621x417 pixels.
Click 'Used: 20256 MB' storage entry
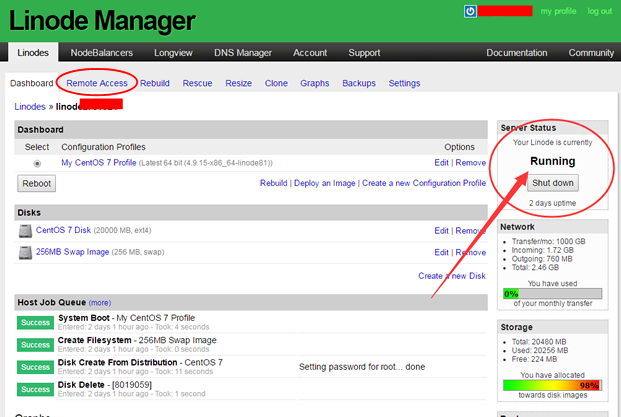pos(540,350)
